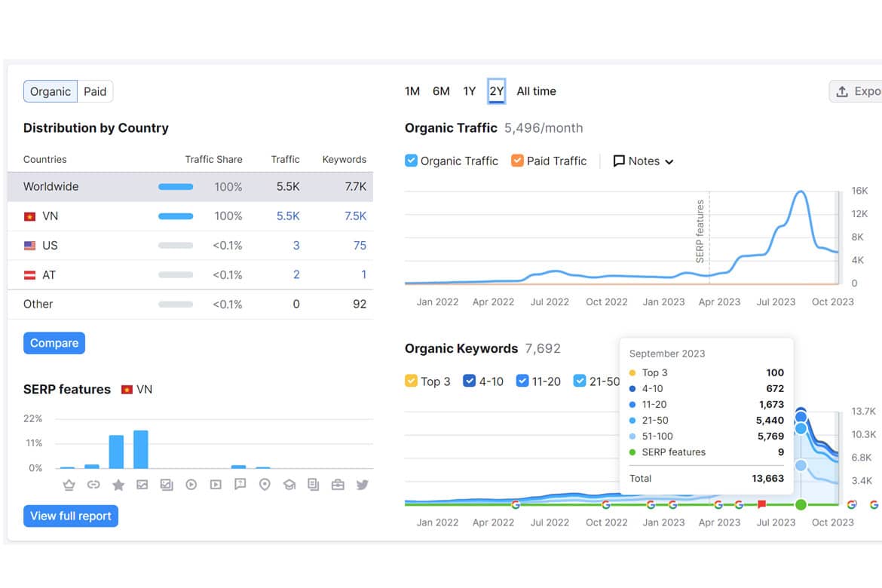This screenshot has height=588, width=882.
Task: Select the single Image SERP feature icon
Action: 142,485
